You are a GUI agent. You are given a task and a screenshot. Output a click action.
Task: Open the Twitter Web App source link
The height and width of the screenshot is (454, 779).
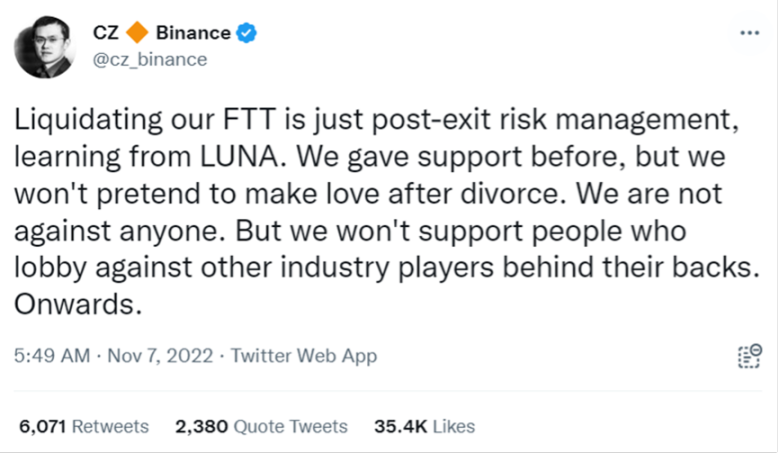307,356
